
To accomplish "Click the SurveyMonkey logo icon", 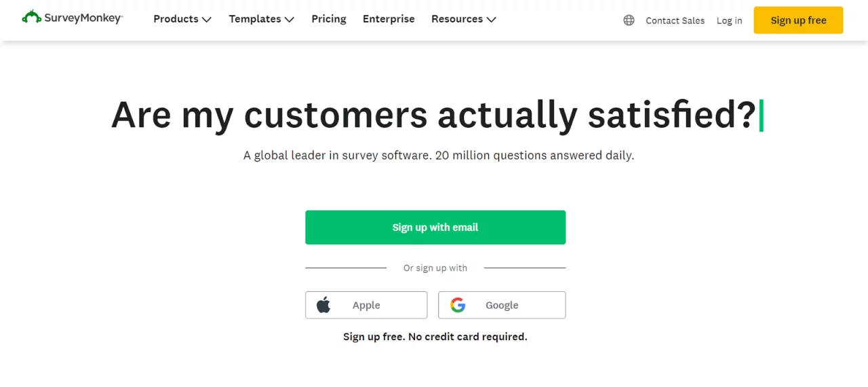I will pos(31,17).
